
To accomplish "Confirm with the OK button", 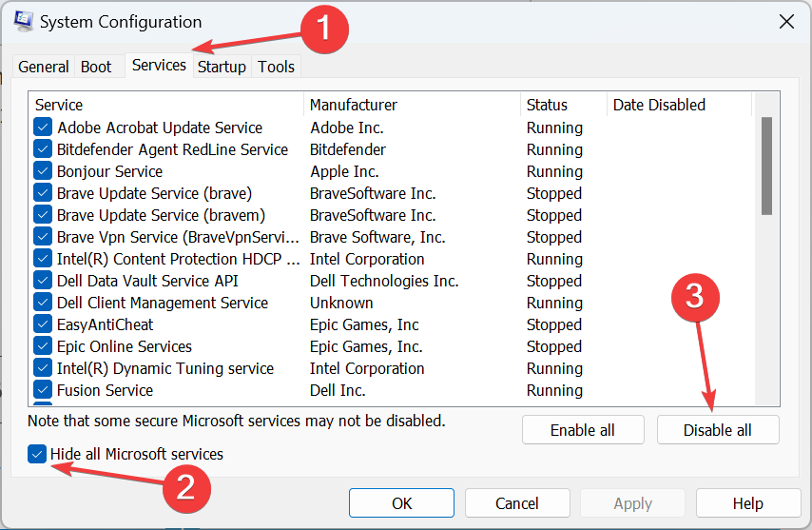I will pyautogui.click(x=401, y=503).
